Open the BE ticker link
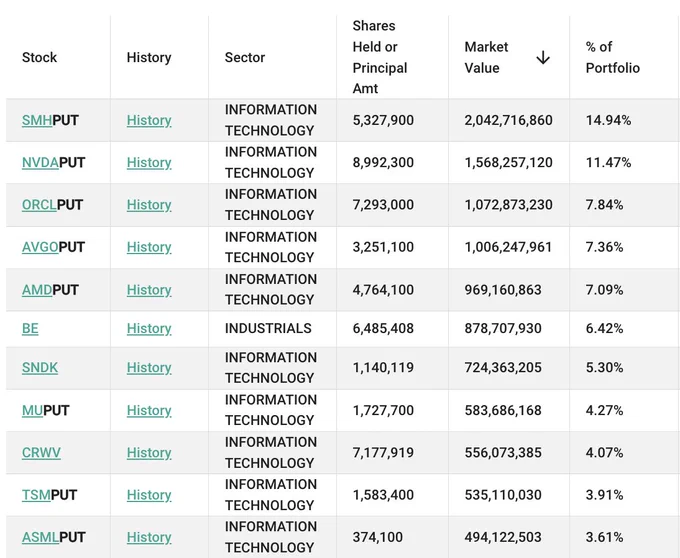680x558 pixels. coord(30,328)
